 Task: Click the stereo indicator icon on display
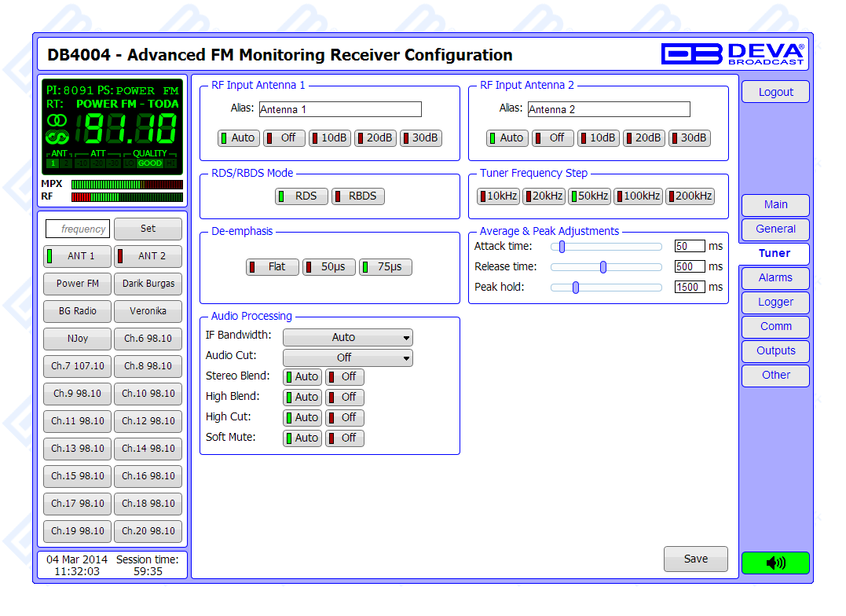(x=57, y=119)
